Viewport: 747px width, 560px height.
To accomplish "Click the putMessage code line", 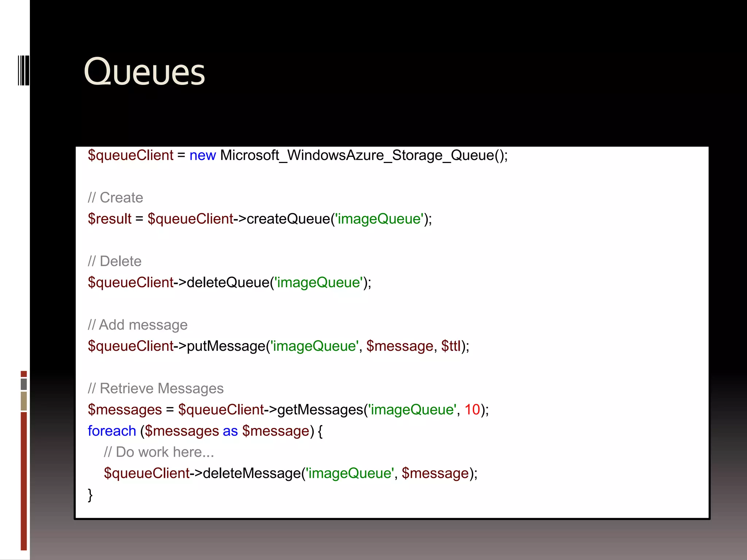I will pyautogui.click(x=278, y=346).
